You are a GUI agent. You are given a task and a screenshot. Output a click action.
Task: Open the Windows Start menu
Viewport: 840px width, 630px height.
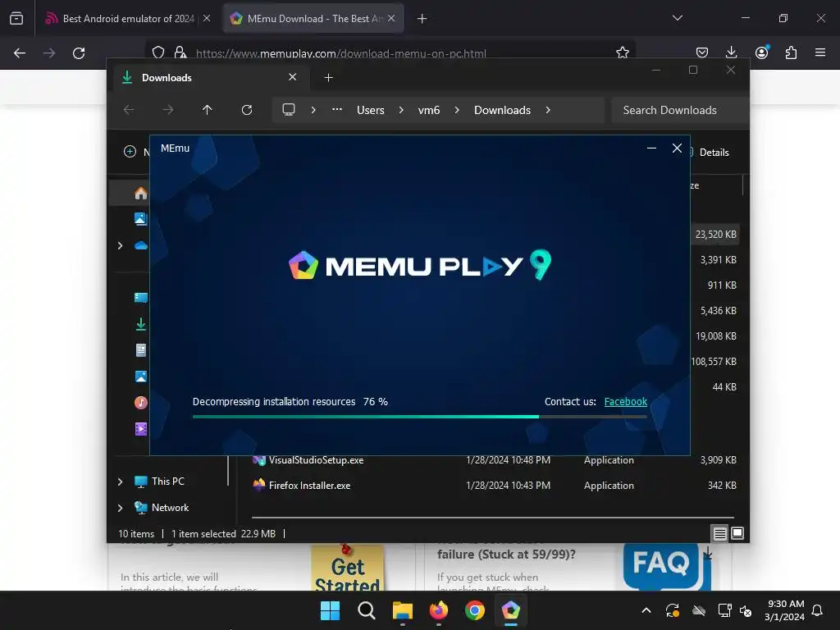click(330, 610)
